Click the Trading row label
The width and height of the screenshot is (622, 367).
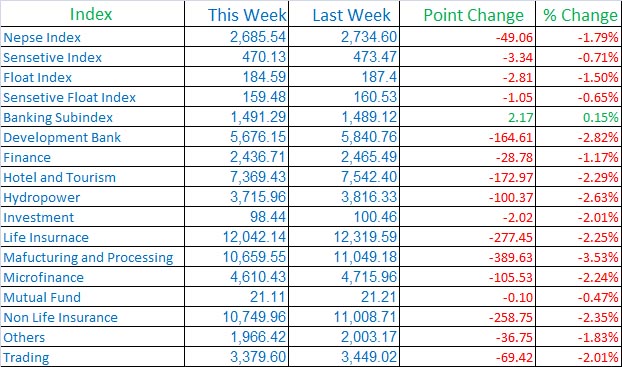26,357
